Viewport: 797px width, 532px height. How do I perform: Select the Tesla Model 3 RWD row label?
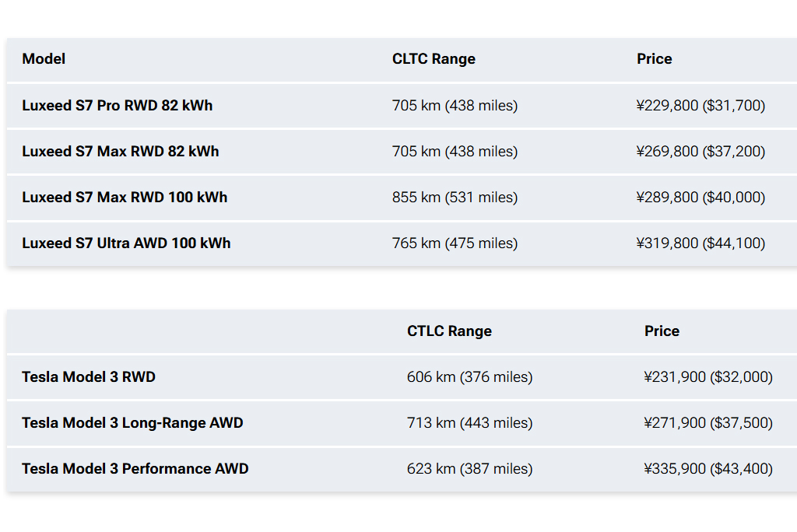tap(89, 377)
